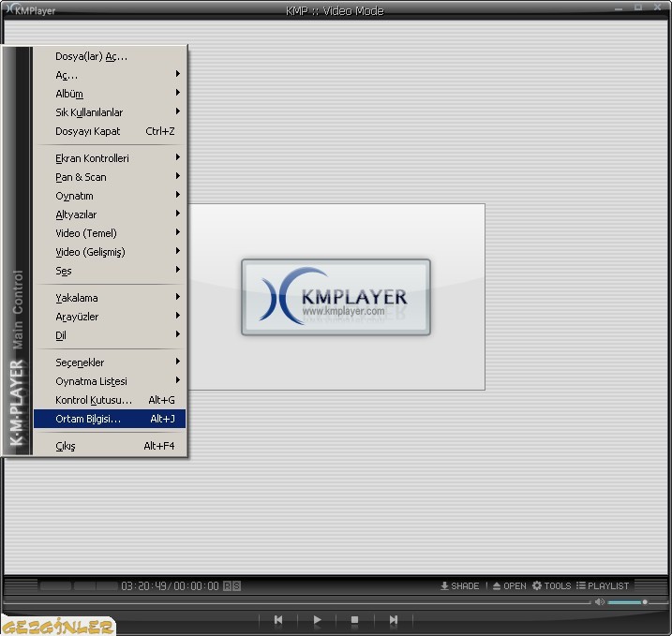672x636 pixels.
Task: Open the Seçenekler submenu
Action: point(110,362)
